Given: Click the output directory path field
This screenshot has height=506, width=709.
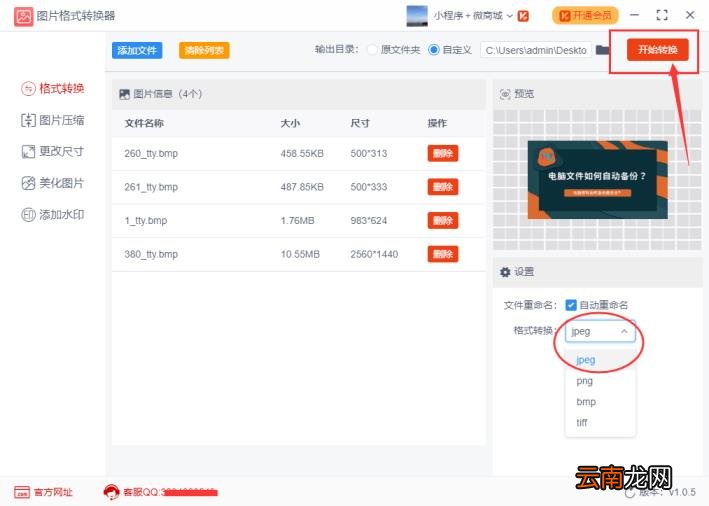Looking at the screenshot, I should click(536, 50).
